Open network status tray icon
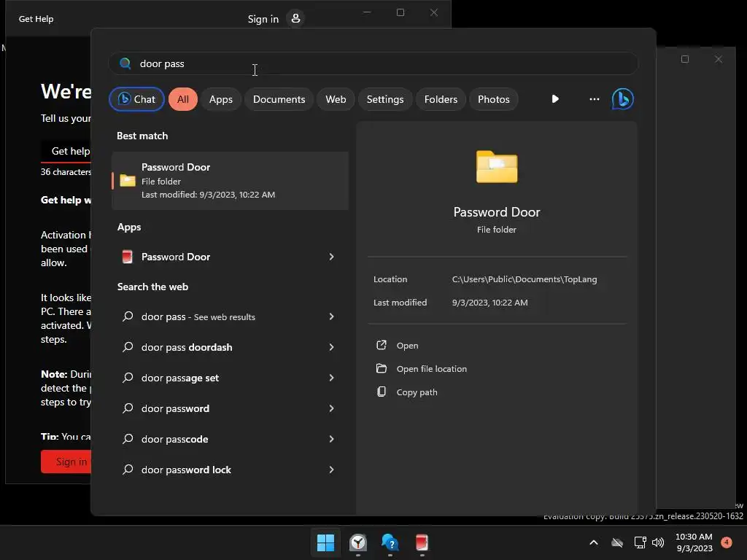This screenshot has width=747, height=560. [640, 542]
